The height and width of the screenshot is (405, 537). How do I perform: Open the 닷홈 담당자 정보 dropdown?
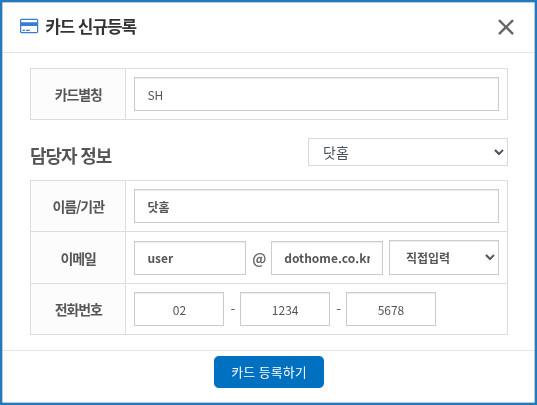click(x=408, y=152)
